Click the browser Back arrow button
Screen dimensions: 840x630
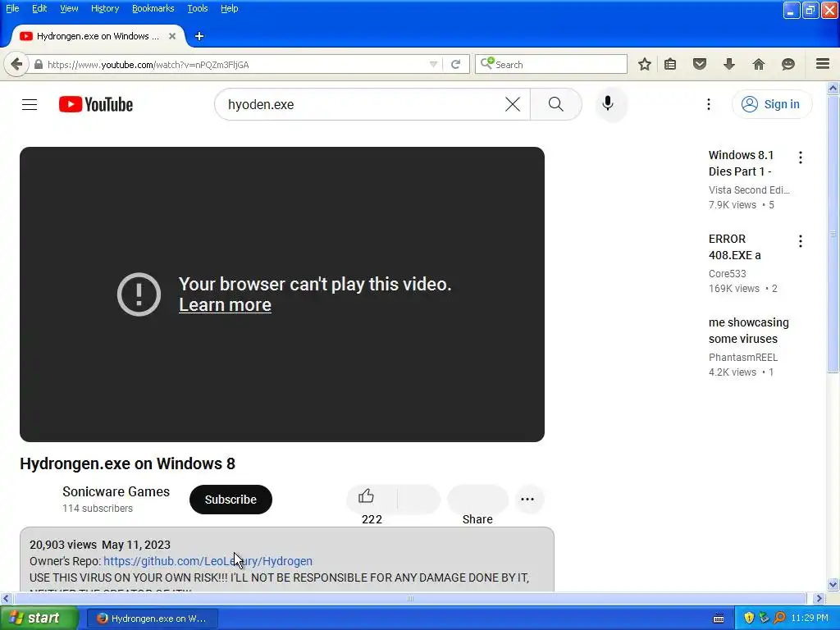pyautogui.click(x=16, y=64)
